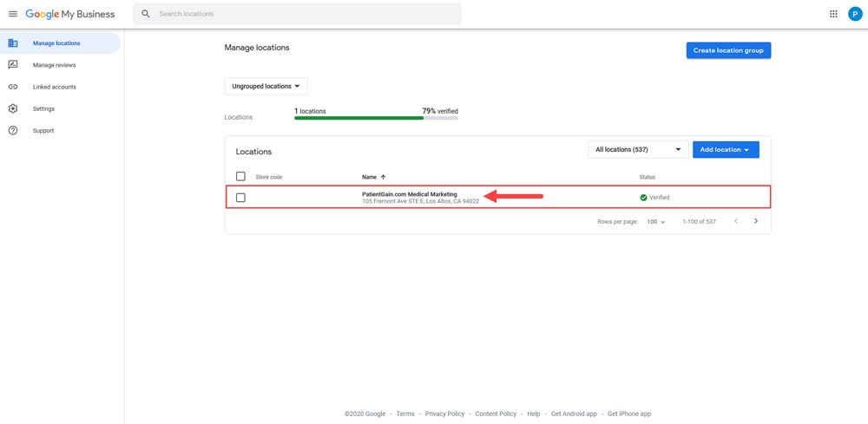Open the Google apps grid
The height and width of the screenshot is (424, 868).
(x=833, y=14)
